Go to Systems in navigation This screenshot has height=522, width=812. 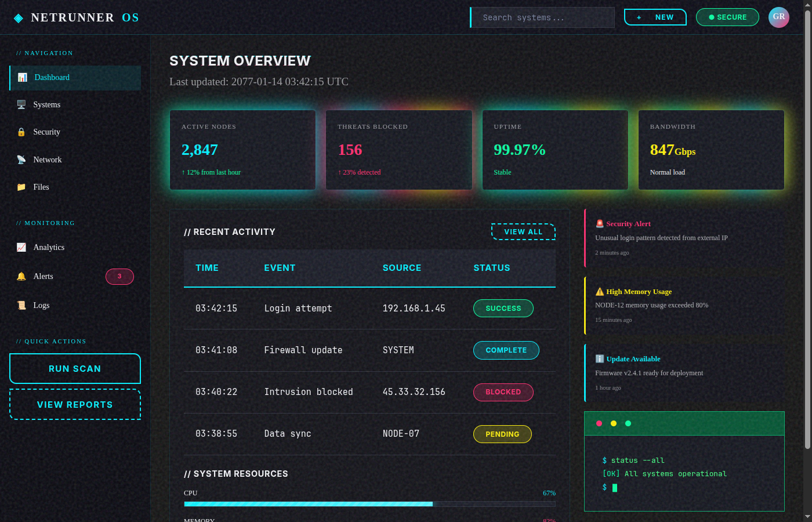pos(75,105)
